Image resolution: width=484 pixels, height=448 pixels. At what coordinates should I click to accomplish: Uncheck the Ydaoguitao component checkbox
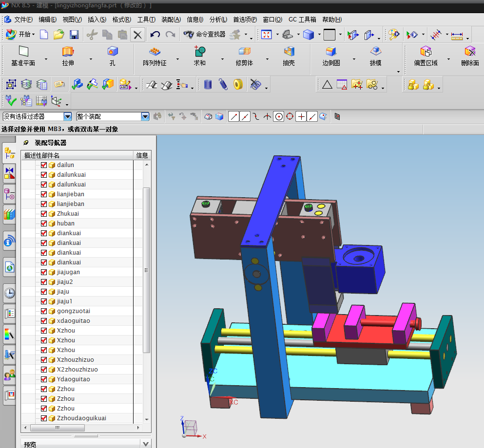44,379
